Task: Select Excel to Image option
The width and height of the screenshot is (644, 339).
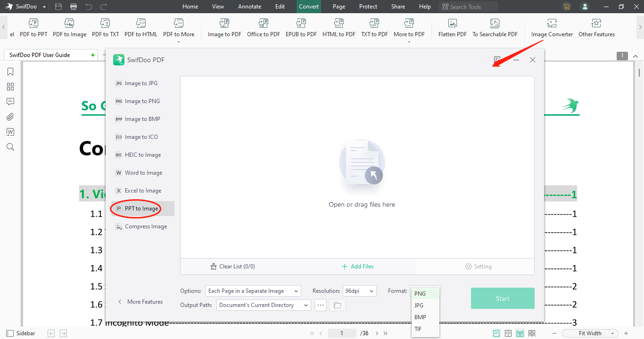Action: pyautogui.click(x=142, y=191)
